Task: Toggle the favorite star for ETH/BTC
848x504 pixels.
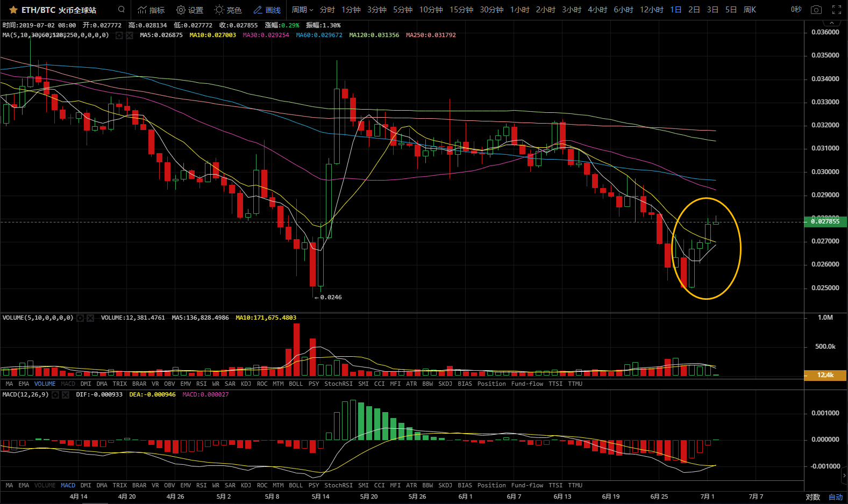Action: pyautogui.click(x=13, y=10)
